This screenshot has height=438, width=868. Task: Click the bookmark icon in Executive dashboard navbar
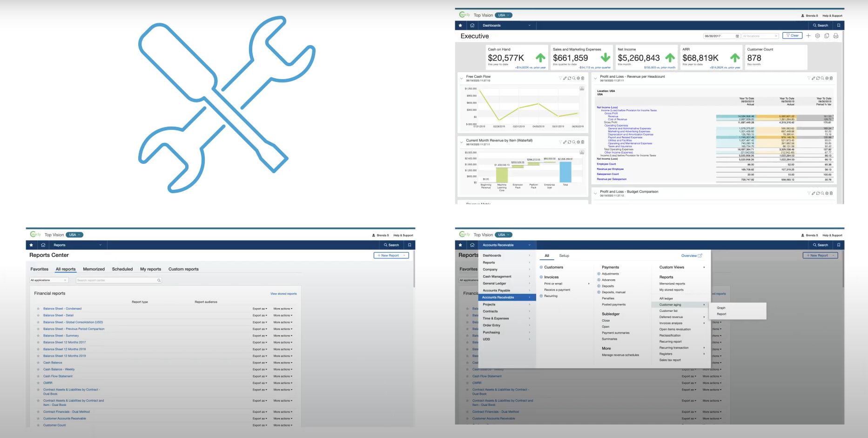(x=839, y=26)
